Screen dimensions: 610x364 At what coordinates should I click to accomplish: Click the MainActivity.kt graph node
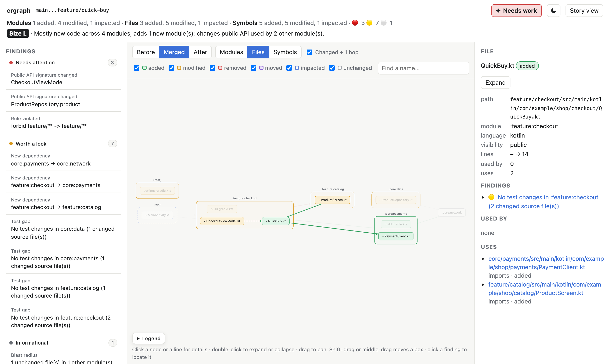pyautogui.click(x=157, y=215)
